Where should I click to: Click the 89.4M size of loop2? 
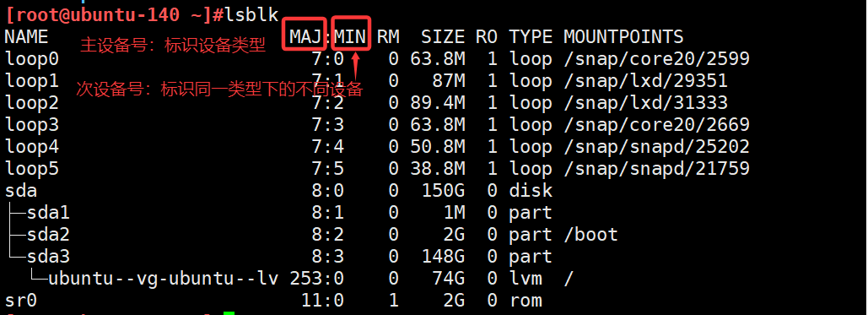click(x=437, y=102)
